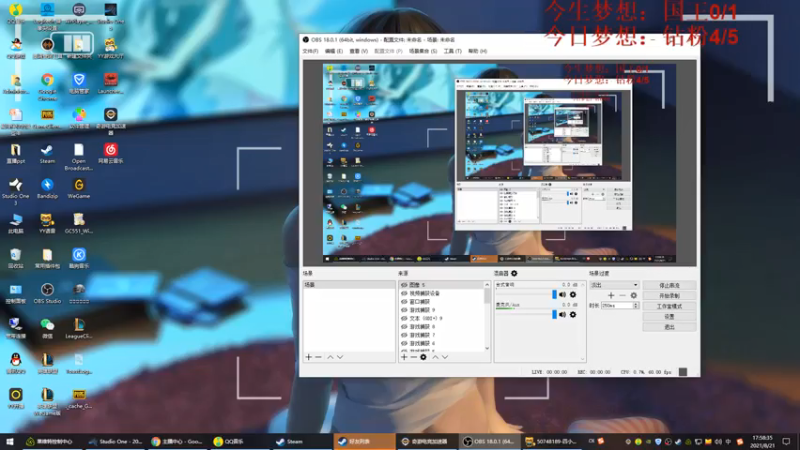Mute the Desktop Audio speaker icon
The image size is (800, 450).
[x=562, y=294]
